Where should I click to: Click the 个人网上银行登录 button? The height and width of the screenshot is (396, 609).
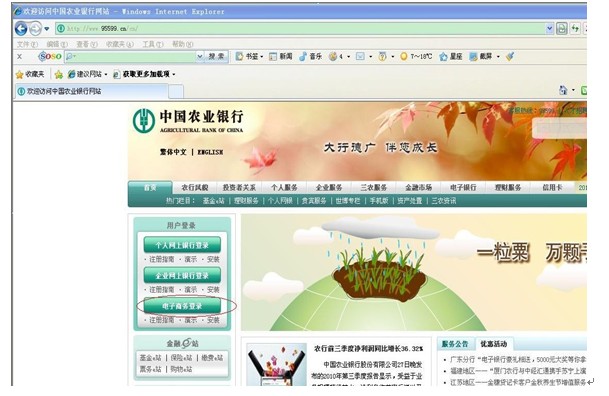tap(182, 245)
